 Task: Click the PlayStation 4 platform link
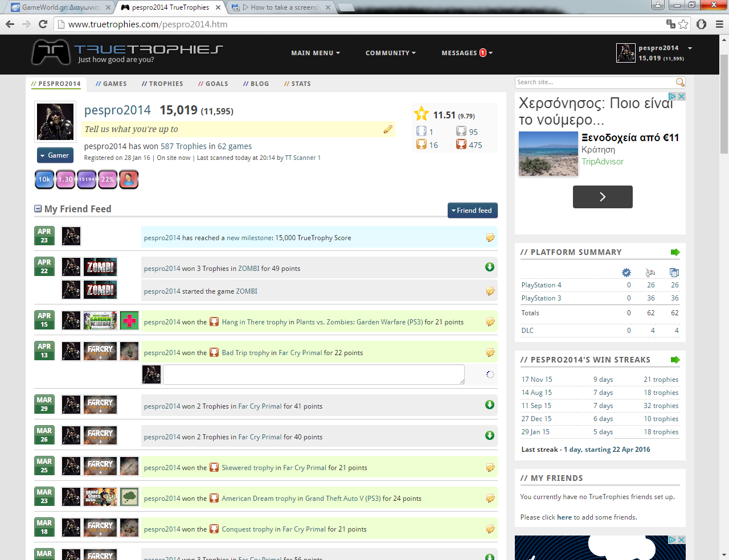[541, 285]
